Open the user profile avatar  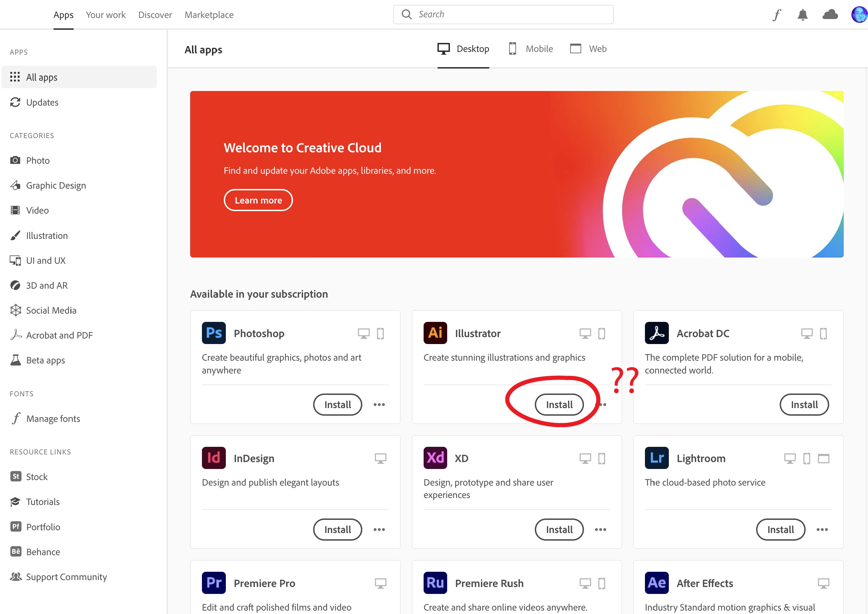click(859, 15)
